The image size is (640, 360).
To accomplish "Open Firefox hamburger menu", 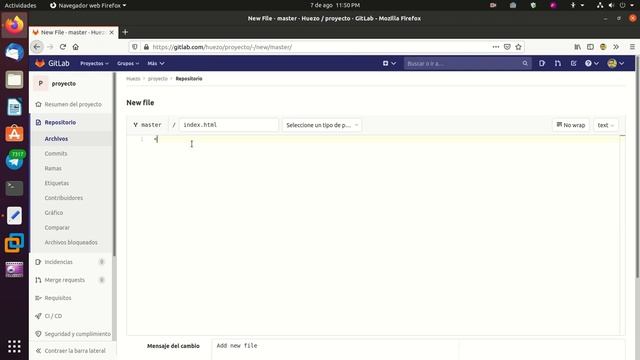I will click(632, 47).
